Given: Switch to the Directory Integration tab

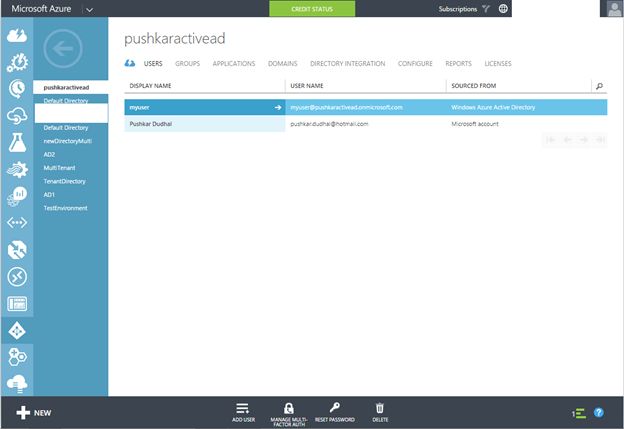Looking at the screenshot, I should [347, 64].
